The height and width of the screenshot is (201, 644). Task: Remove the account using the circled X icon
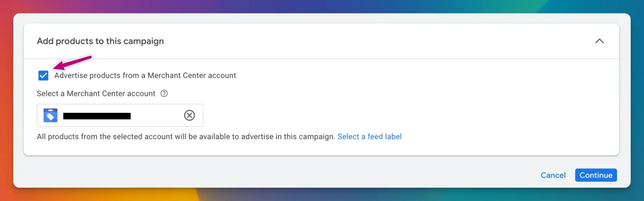pyautogui.click(x=189, y=115)
